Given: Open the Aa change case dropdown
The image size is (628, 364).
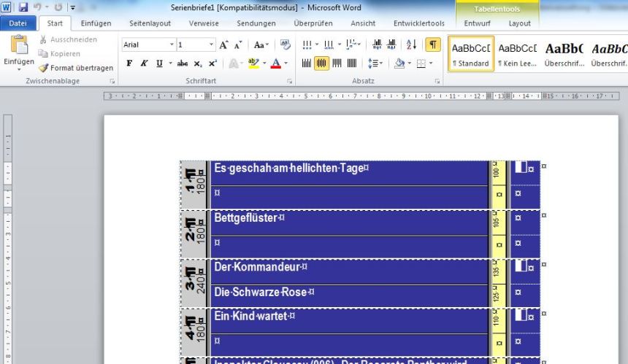Looking at the screenshot, I should click(x=261, y=44).
